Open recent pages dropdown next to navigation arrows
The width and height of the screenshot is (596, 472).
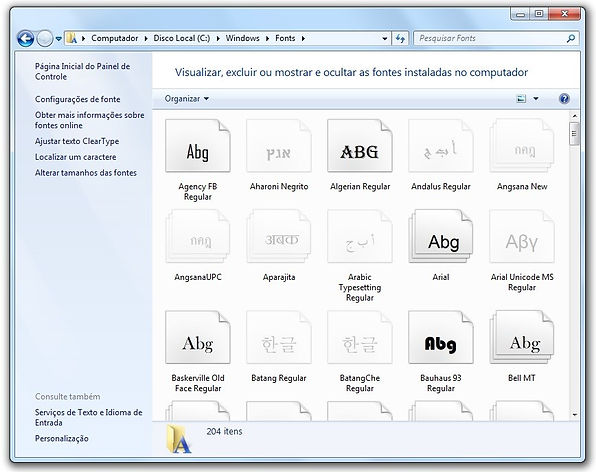tap(59, 39)
